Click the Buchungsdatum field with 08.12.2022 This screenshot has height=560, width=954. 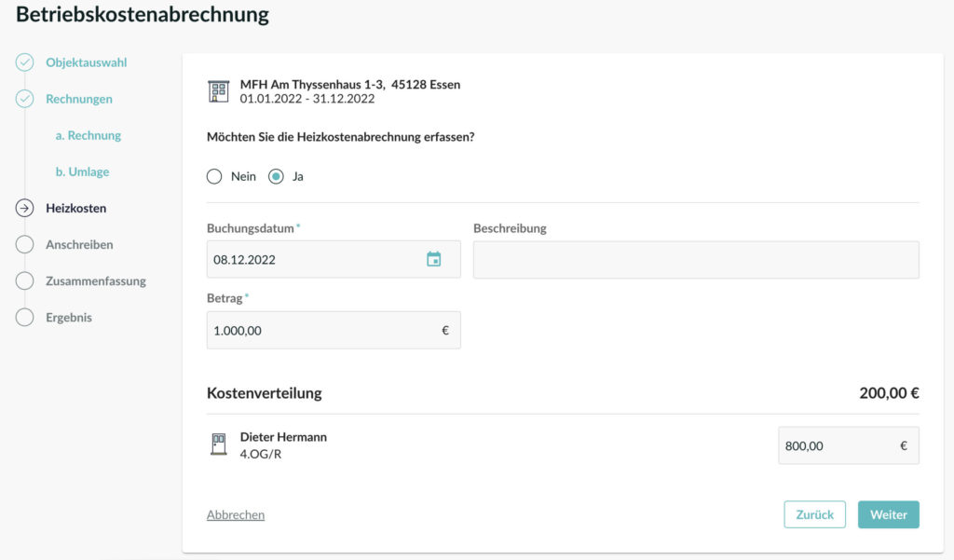(x=312, y=259)
